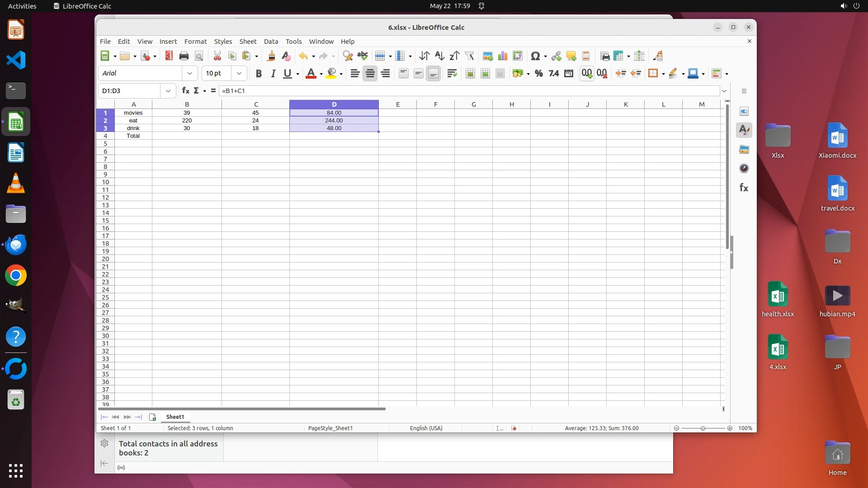Select the Sheet1 tab
The image size is (868, 488).
tap(175, 417)
